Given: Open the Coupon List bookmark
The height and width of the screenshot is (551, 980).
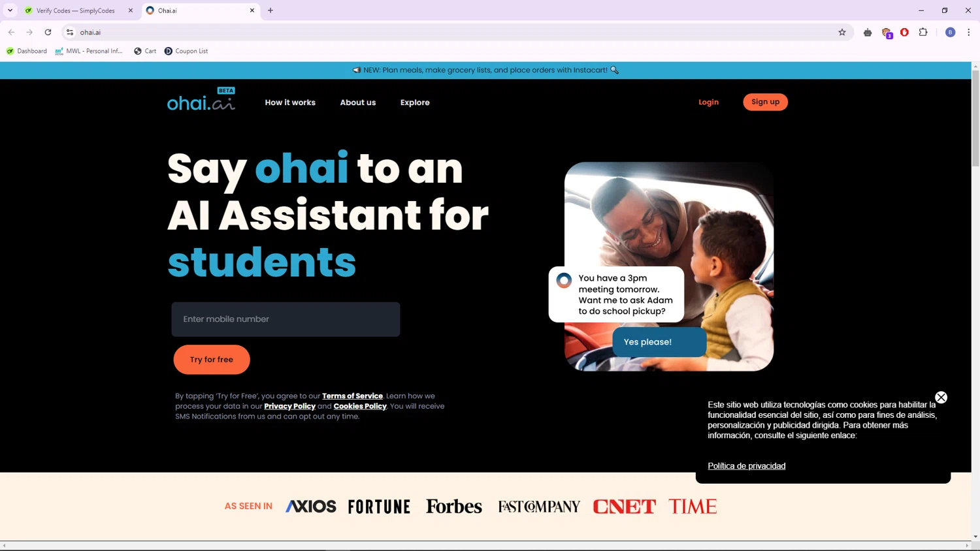Looking at the screenshot, I should (186, 51).
